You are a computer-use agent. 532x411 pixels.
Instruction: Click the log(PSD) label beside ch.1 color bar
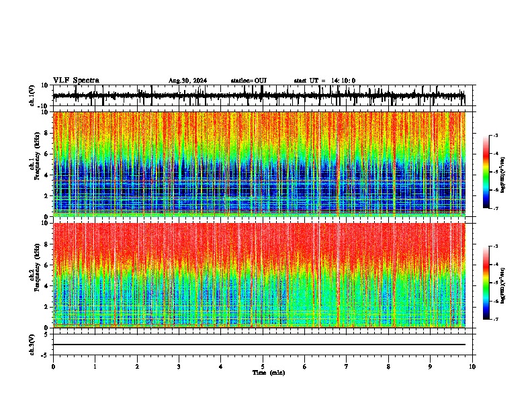coord(502,175)
